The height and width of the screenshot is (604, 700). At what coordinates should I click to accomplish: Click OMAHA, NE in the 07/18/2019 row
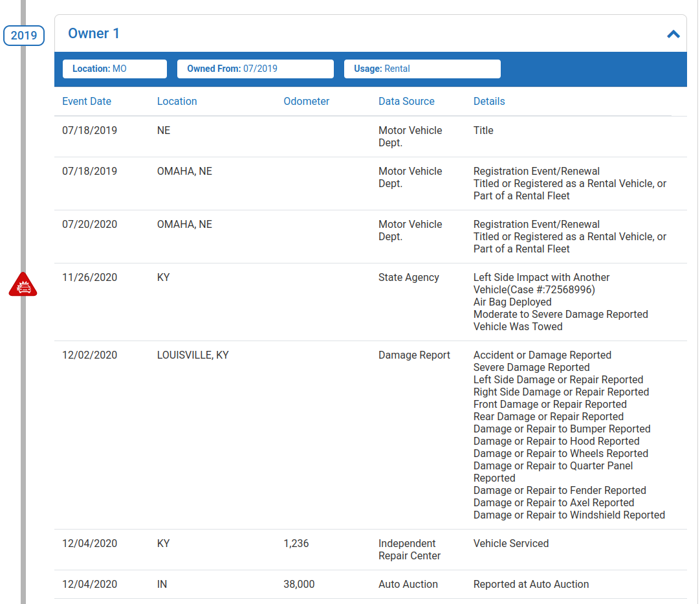(184, 171)
